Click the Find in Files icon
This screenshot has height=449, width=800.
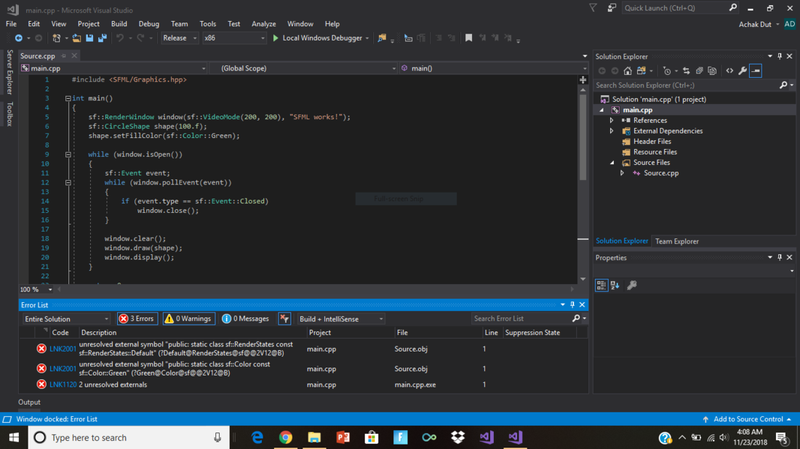382,38
